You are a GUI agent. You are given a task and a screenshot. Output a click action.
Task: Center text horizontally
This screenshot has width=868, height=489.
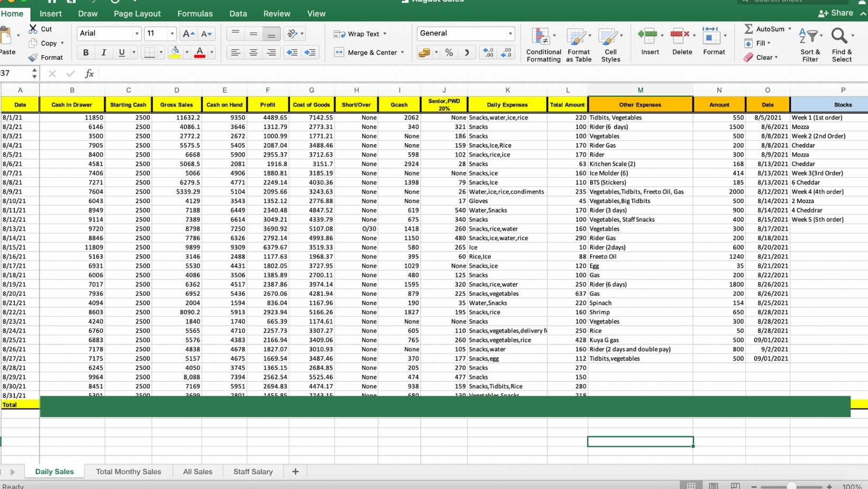(254, 52)
